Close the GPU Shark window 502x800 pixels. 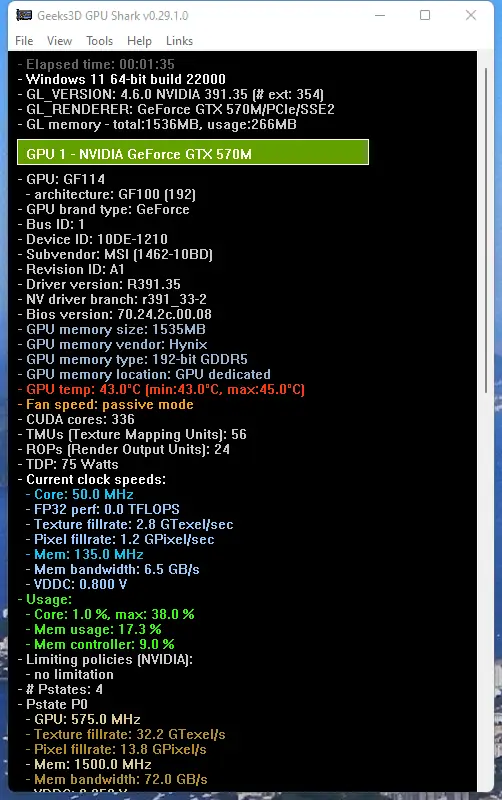pyautogui.click(x=470, y=15)
